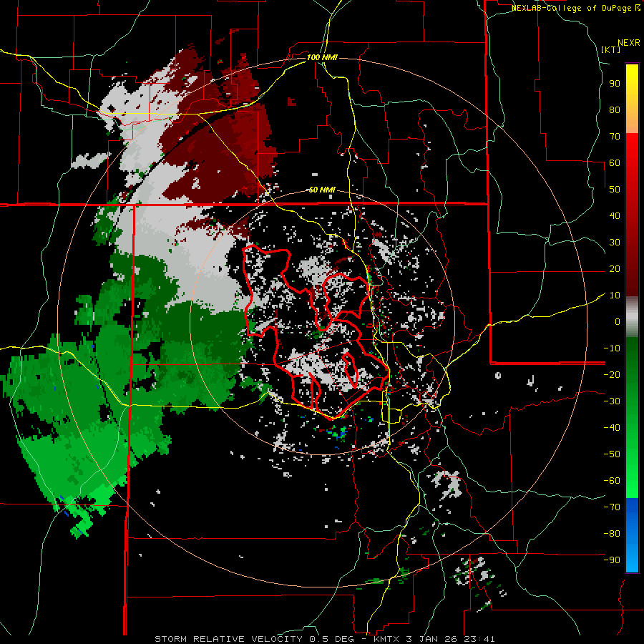Click the NEXLAB-College of DuPage watermark text
The image size is (644, 644).
tap(576, 8)
